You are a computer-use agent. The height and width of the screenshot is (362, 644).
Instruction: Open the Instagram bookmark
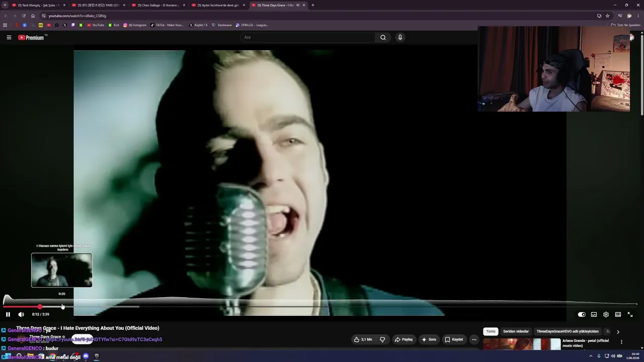(x=135, y=25)
